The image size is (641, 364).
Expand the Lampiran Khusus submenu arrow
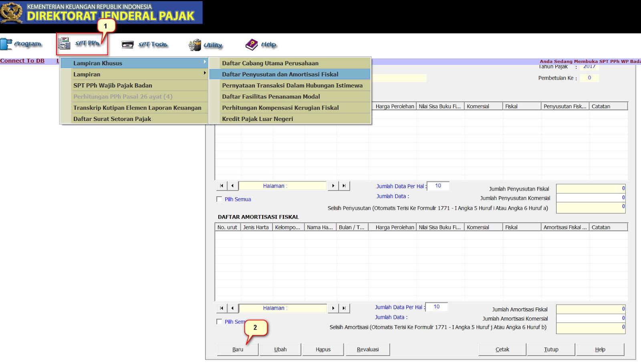pyautogui.click(x=205, y=62)
